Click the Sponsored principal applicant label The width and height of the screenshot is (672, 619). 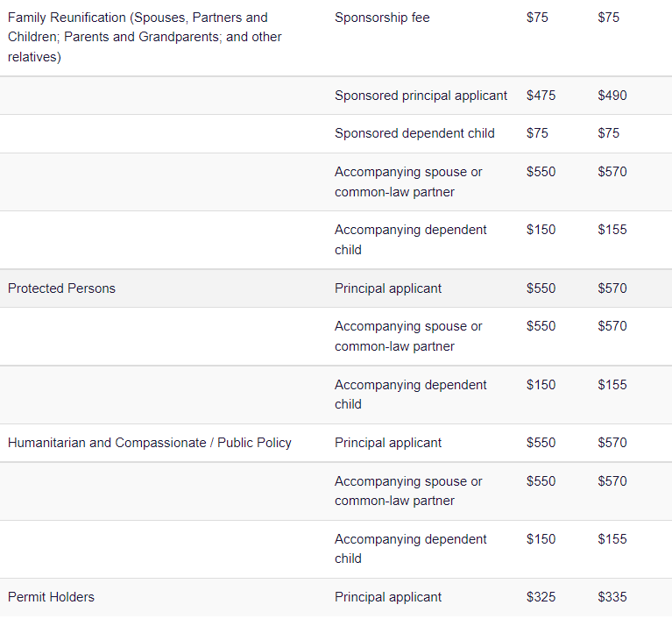(x=421, y=96)
